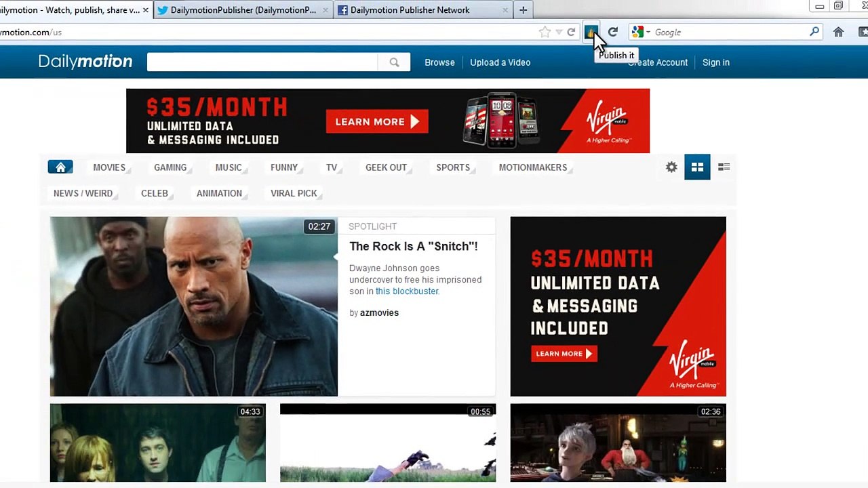Submit search with the Dailymotion magnifier button
The image size is (868, 488).
394,62
